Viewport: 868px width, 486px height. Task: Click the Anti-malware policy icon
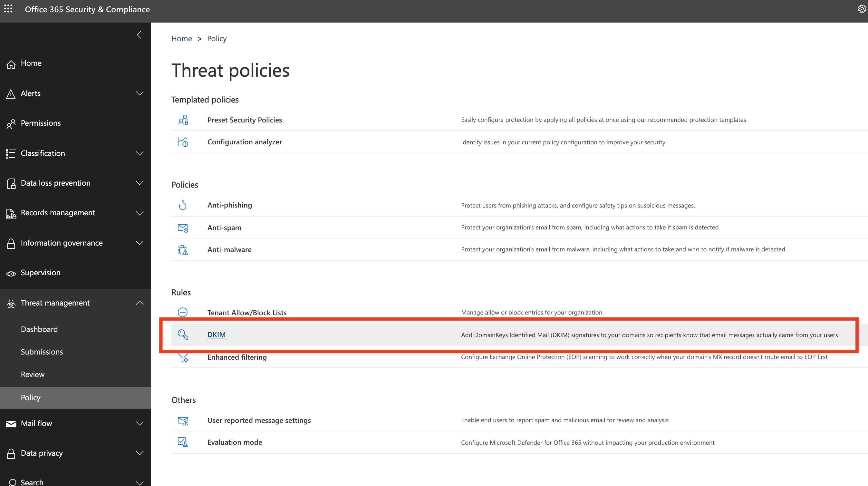183,249
